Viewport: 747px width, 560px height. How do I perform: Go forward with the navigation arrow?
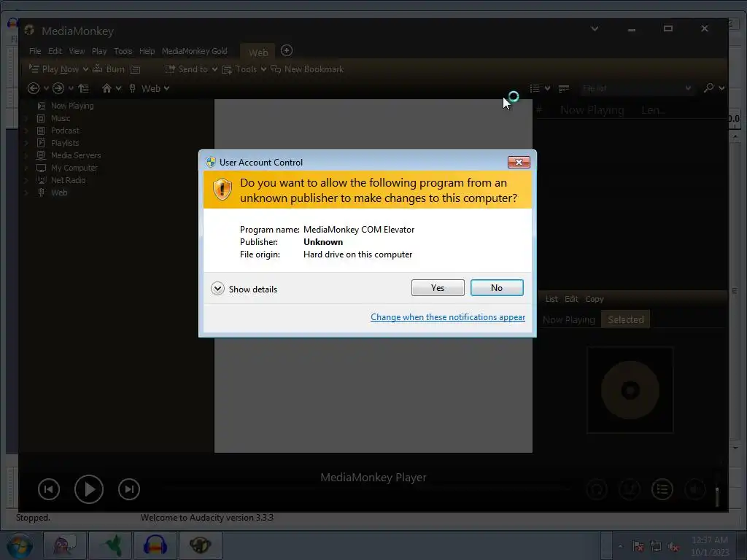[58, 88]
